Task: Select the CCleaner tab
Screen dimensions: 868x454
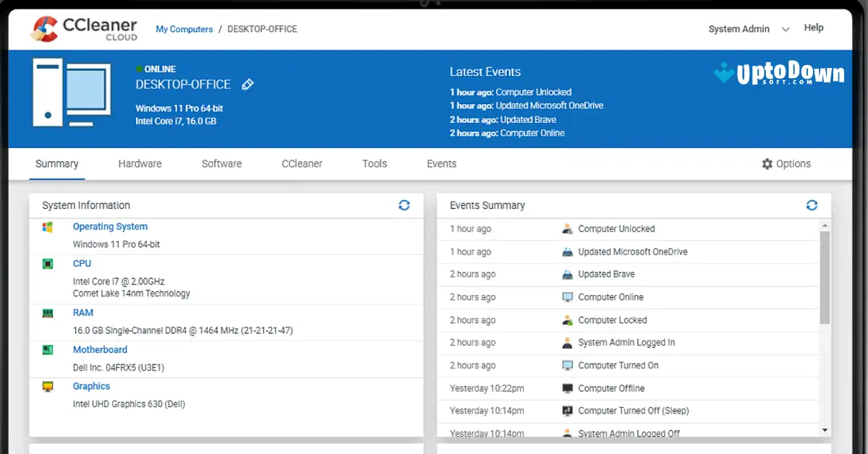Action: (x=302, y=163)
